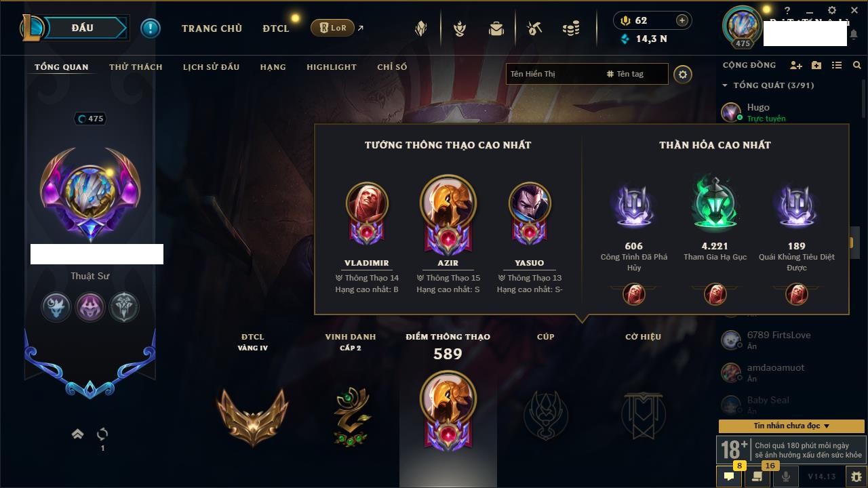
Task: Launch LoR from the top bar
Action: pos(332,28)
